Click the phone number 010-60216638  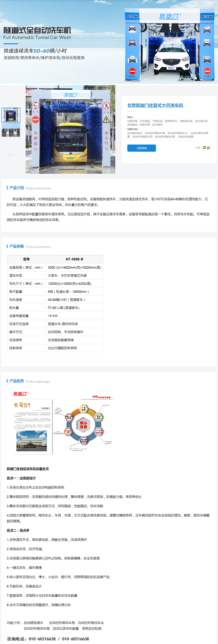pyautogui.click(x=76, y=639)
